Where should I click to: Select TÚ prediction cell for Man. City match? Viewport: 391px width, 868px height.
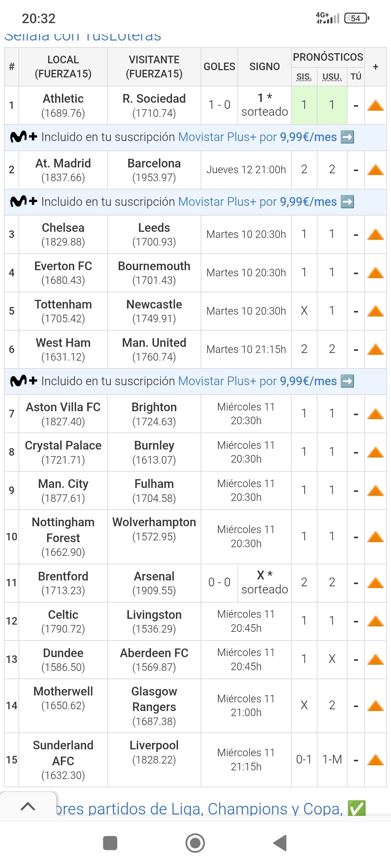pyautogui.click(x=356, y=490)
